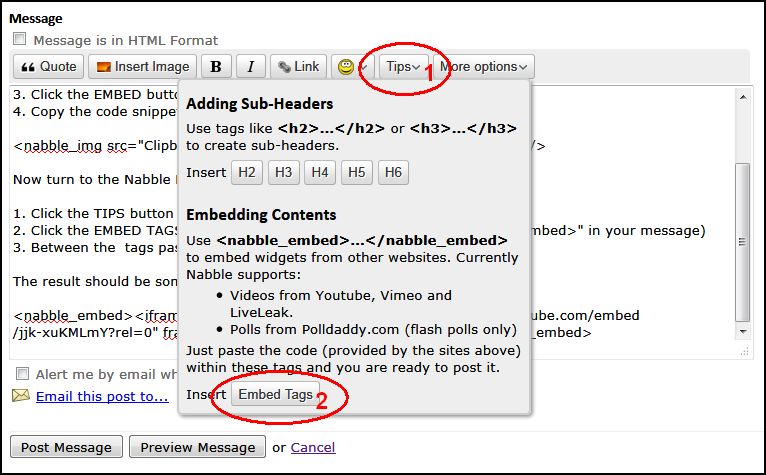This screenshot has width=766, height=475.
Task: Click the Insert Image button
Action: 141,67
